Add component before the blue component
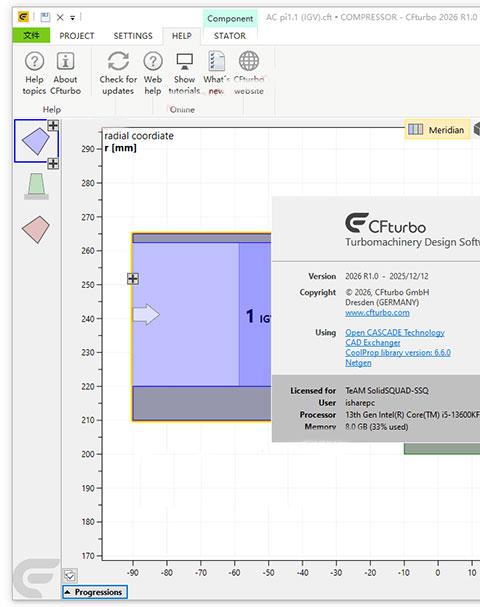 (x=53, y=125)
